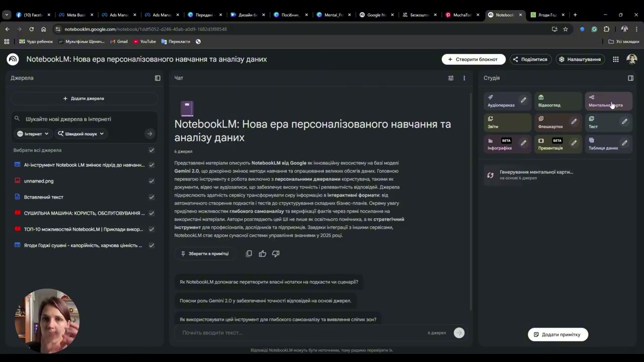Toggle the Вибрати всі джерела checkbox

coord(151,150)
